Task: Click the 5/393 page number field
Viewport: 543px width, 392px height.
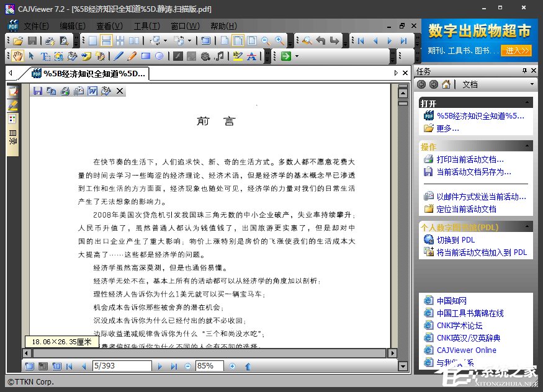Action: [122, 366]
